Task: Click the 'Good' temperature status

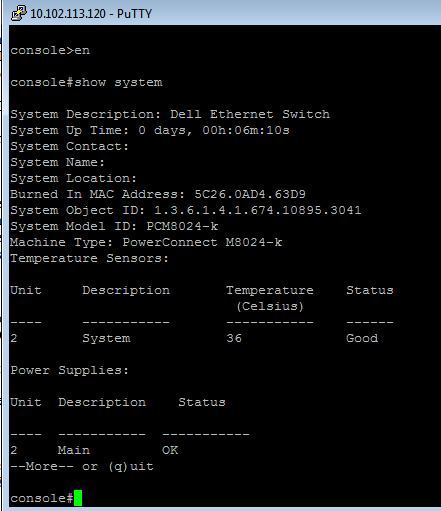Action: click(x=362, y=338)
